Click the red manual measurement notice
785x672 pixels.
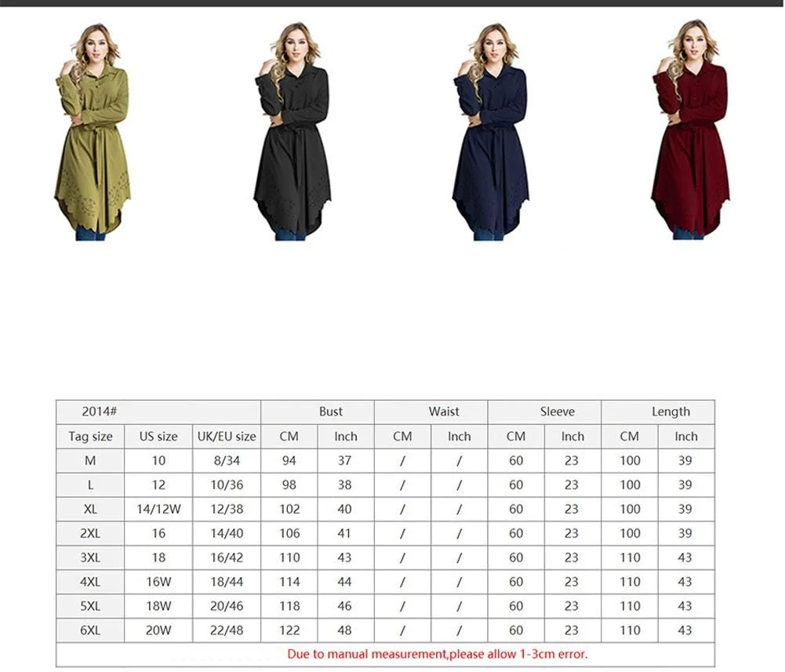pos(437,654)
